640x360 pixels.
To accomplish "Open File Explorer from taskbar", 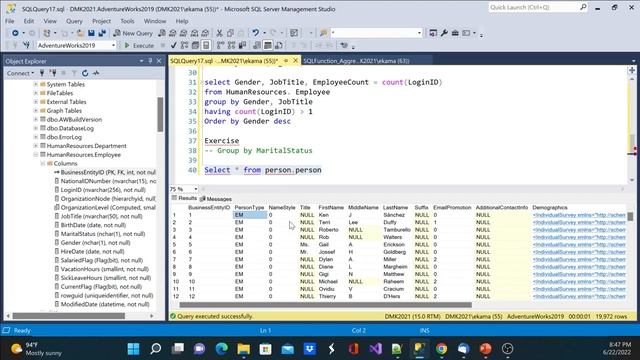I will point(244,349).
